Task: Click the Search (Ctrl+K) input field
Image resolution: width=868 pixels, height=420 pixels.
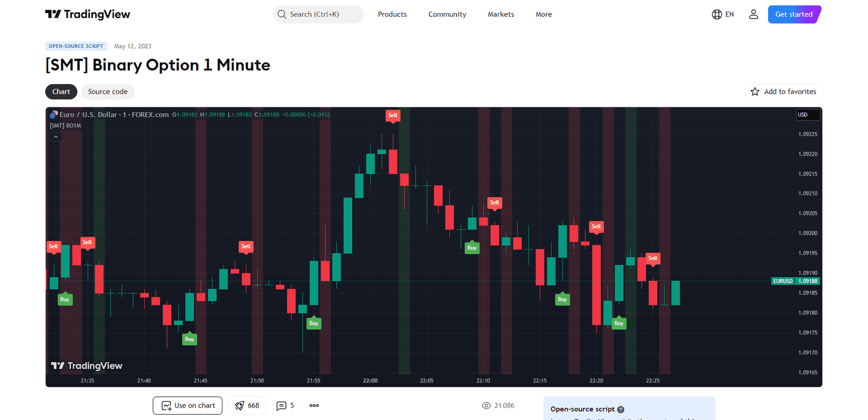Action: click(318, 14)
